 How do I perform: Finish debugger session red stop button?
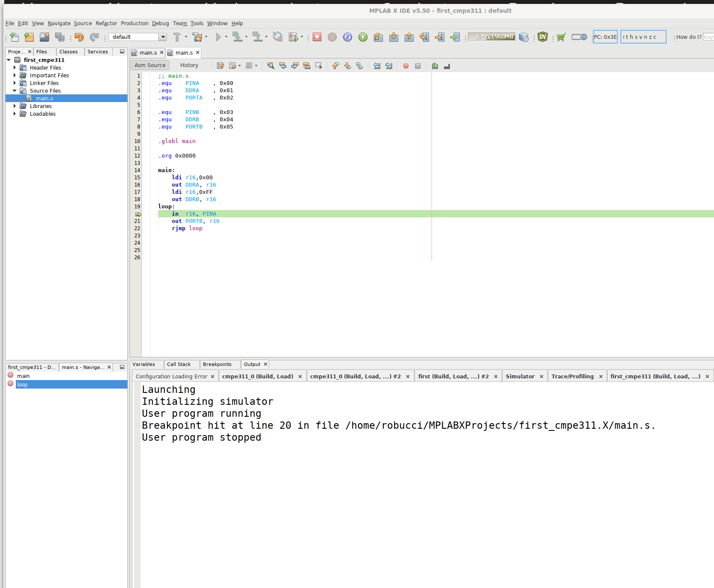pos(317,37)
